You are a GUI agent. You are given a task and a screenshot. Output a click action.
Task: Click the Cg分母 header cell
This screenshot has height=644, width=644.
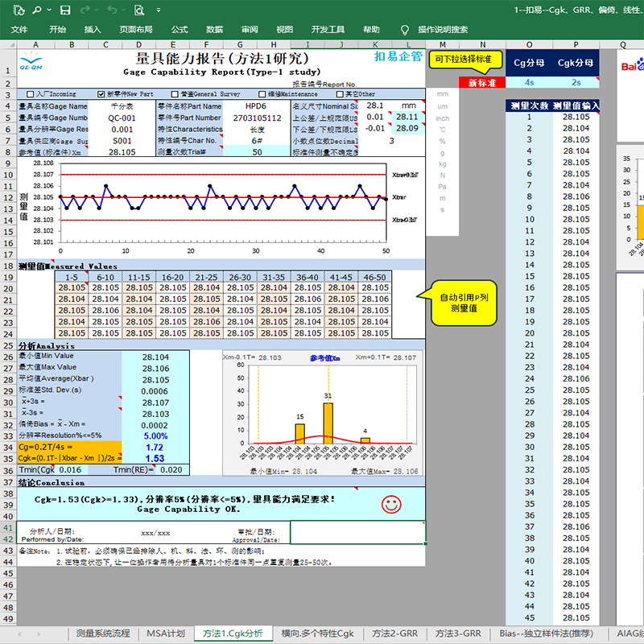[529, 63]
